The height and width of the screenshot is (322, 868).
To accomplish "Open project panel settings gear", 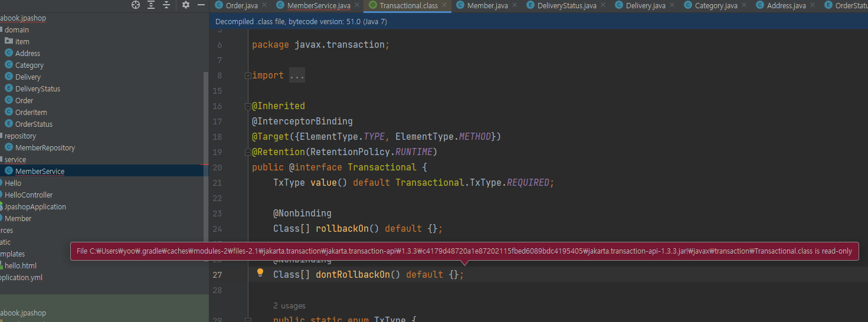I will click(186, 5).
